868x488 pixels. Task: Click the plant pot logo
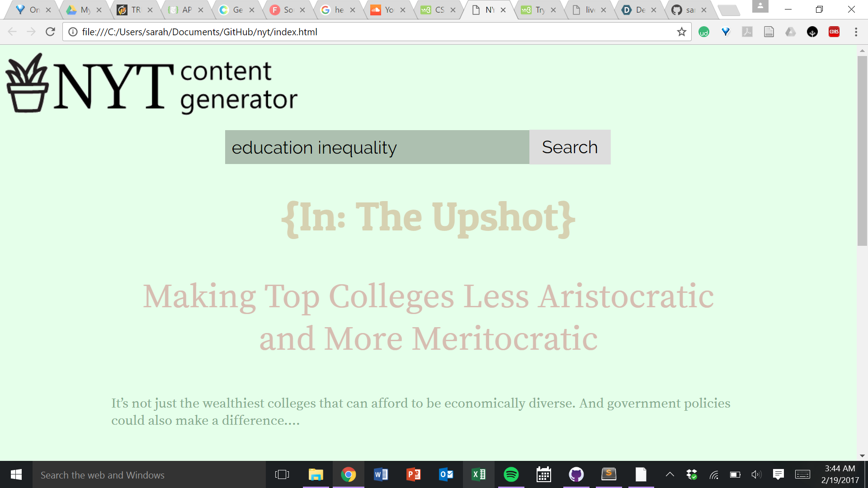click(x=27, y=84)
